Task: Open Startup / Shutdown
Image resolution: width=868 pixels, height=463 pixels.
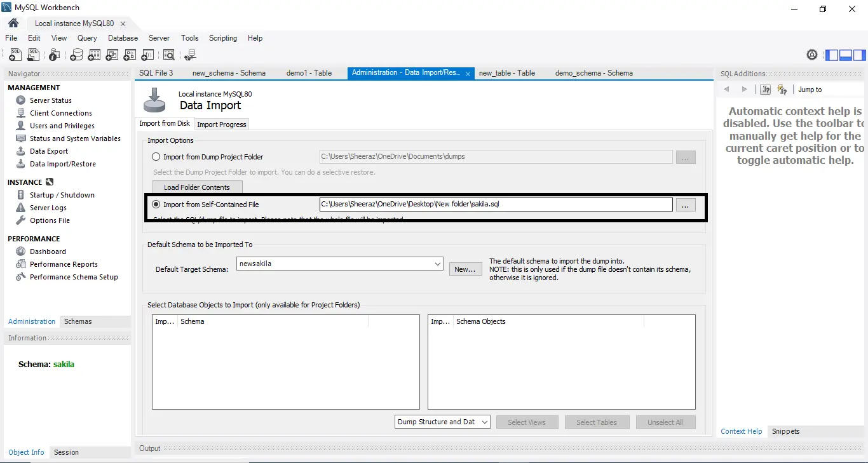Action: (62, 195)
